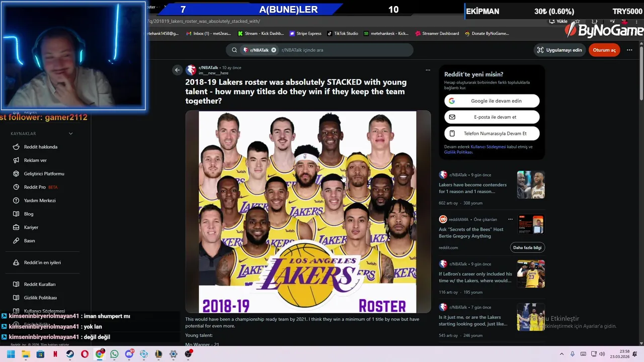The width and height of the screenshot is (644, 362).
Task: Open WhatsApp from the taskbar
Action: 114,354
